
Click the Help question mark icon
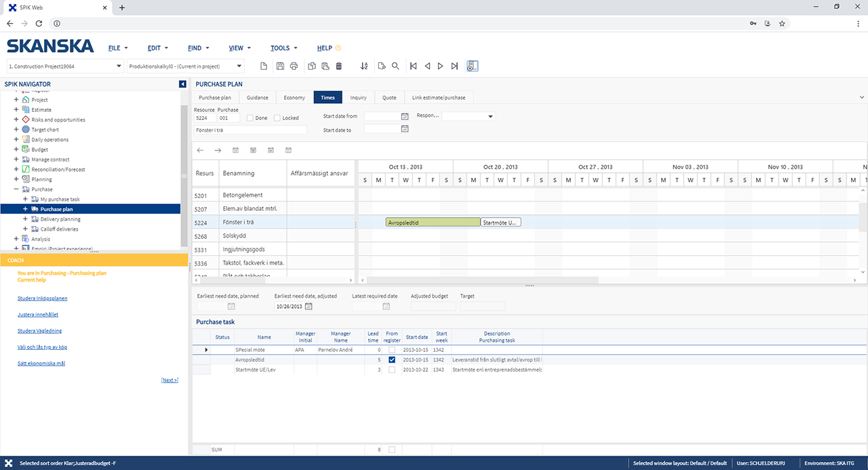[338, 48]
